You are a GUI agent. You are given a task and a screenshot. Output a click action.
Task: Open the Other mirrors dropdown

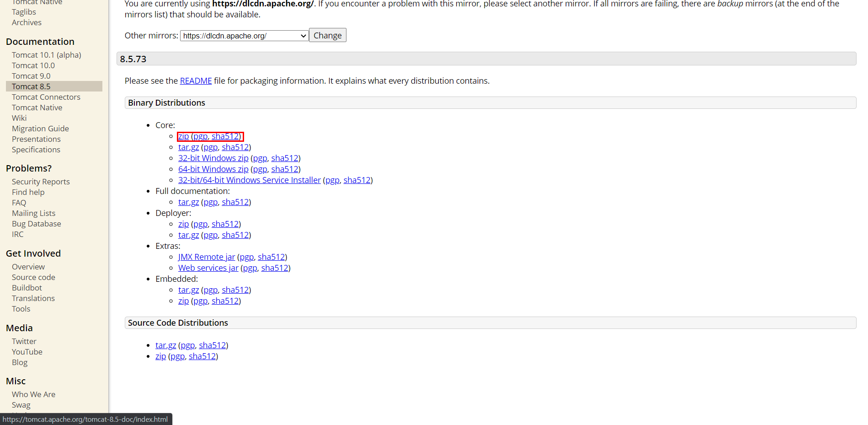[245, 36]
